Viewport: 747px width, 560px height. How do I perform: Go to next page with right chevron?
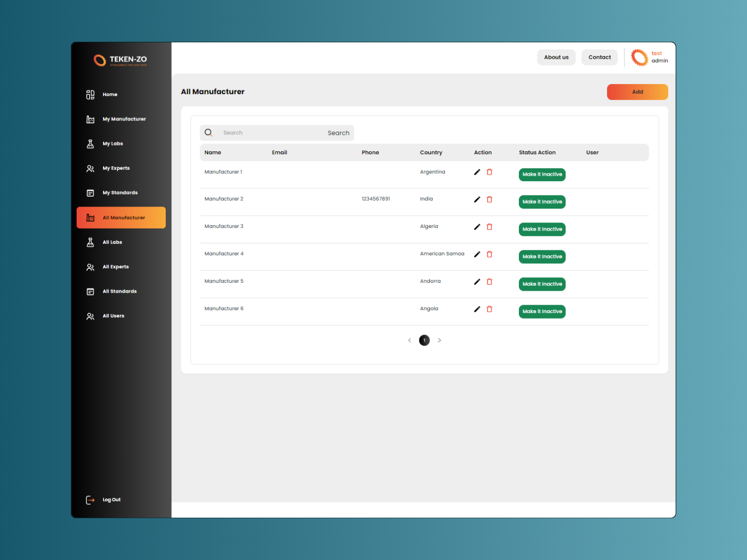pos(439,340)
